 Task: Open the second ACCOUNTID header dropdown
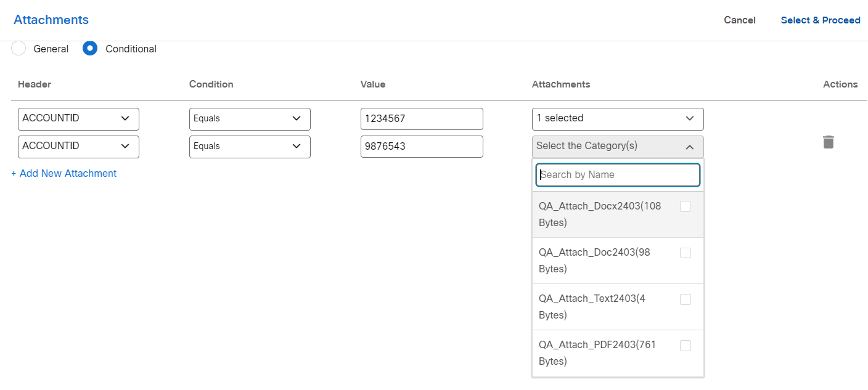78,146
